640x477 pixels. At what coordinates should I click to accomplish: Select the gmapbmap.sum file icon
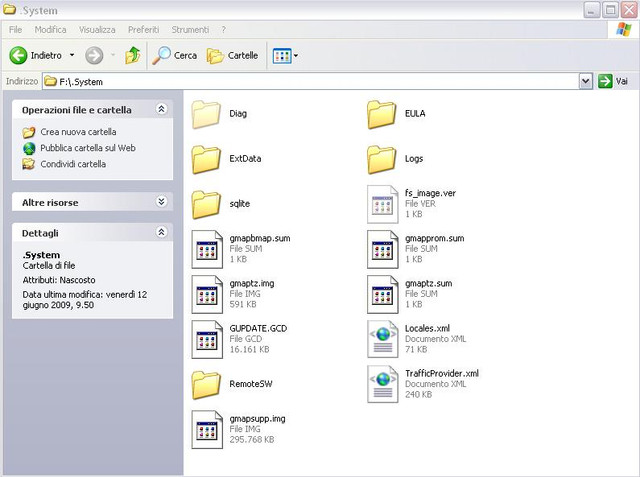pyautogui.click(x=207, y=249)
